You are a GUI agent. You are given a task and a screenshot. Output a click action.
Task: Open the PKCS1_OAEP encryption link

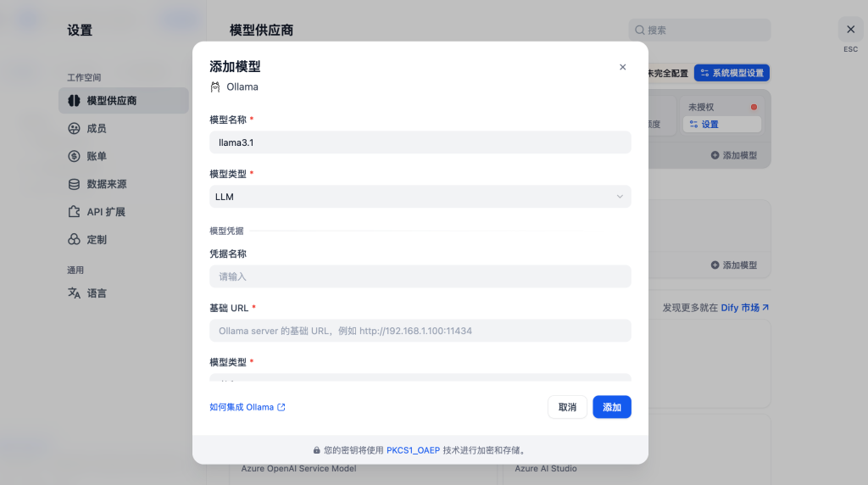click(x=413, y=450)
